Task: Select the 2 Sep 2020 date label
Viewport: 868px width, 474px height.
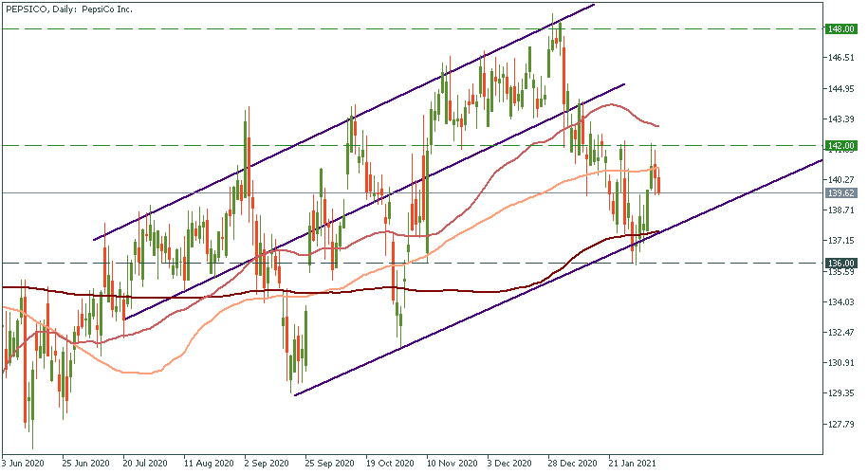Action: click(266, 465)
